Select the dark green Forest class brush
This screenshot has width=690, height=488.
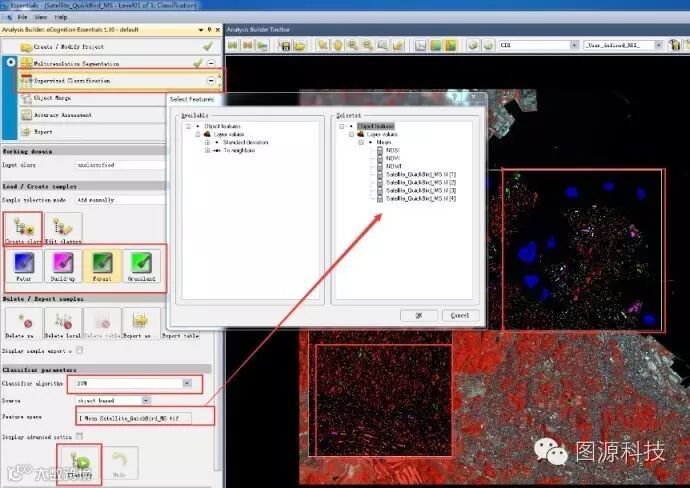(x=102, y=266)
